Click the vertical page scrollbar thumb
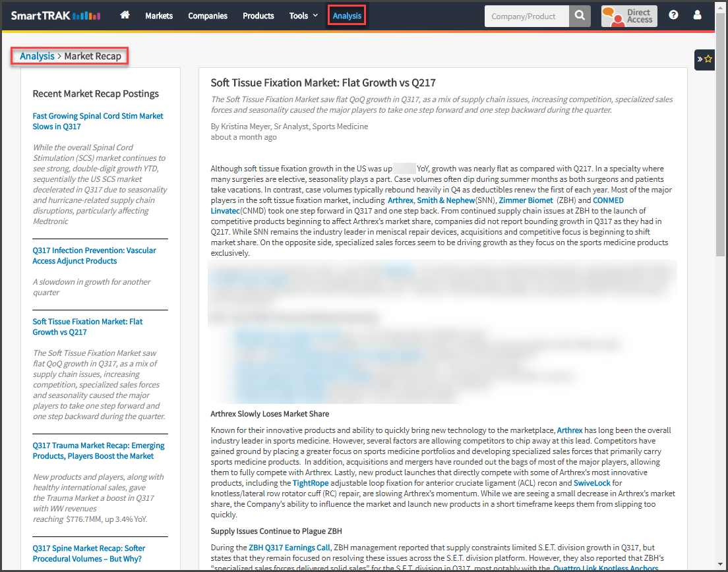The width and height of the screenshot is (728, 572). tap(720, 134)
